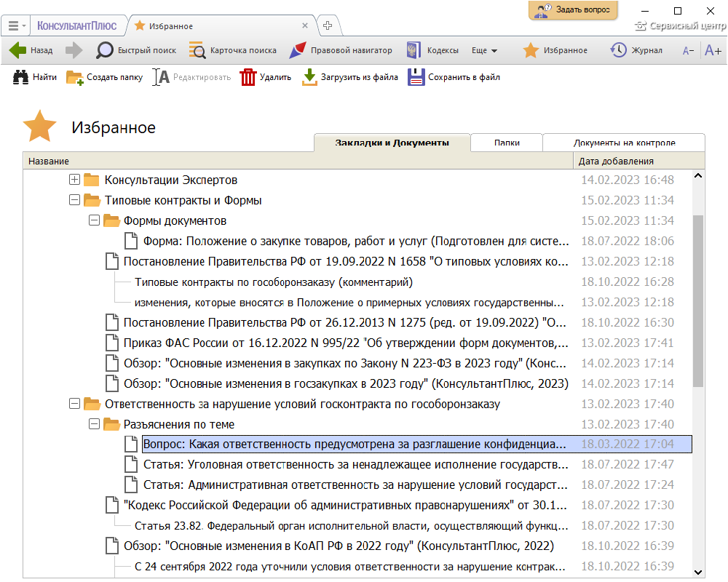Open Сервисный центр link
Viewport: 728px width, 582px height.
[x=680, y=25]
